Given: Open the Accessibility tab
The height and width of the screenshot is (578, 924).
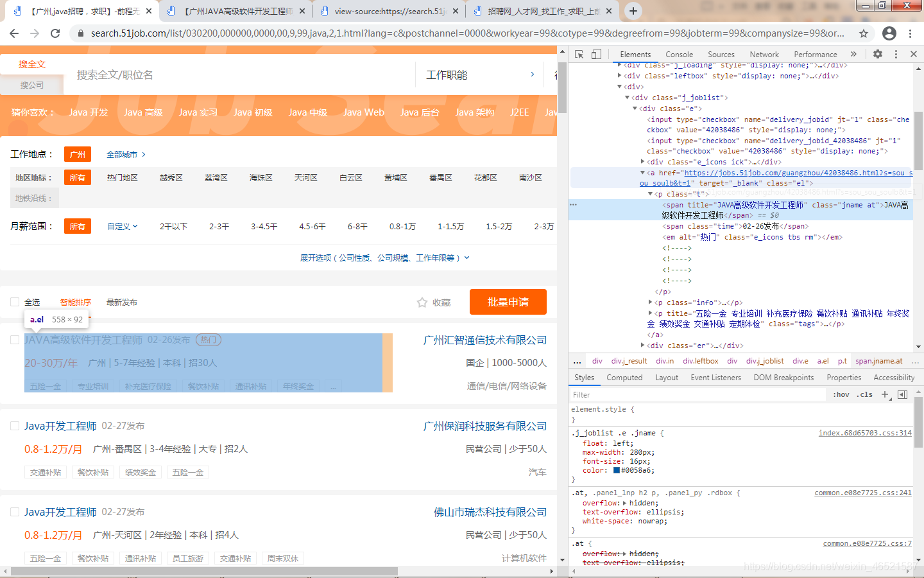Looking at the screenshot, I should (894, 378).
